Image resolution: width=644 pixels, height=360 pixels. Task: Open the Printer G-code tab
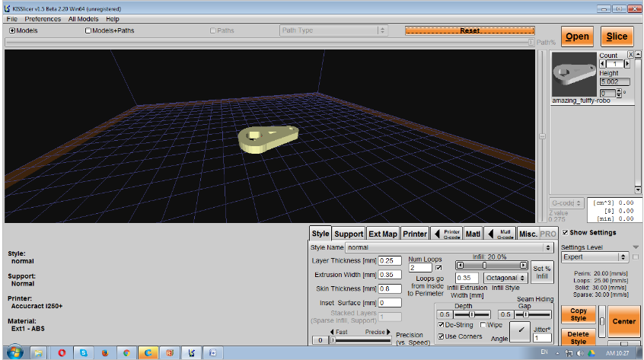[x=447, y=234]
